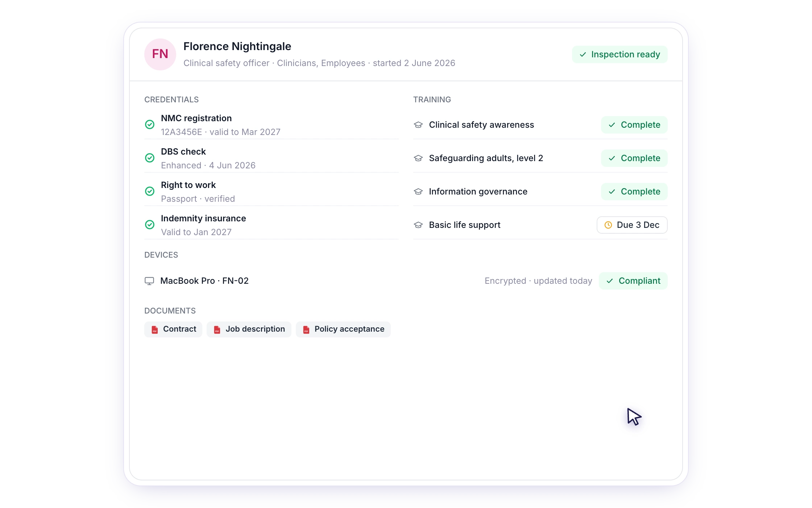Image resolution: width=812 pixels, height=508 pixels.
Task: Click the Safeguarding adults, level 2 label
Action: coord(486,158)
